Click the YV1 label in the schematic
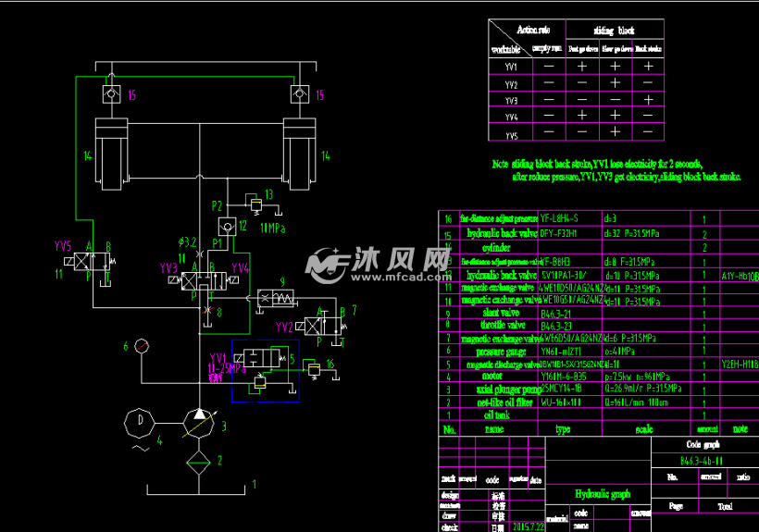Screen dimensions: 759x532 [218, 358]
